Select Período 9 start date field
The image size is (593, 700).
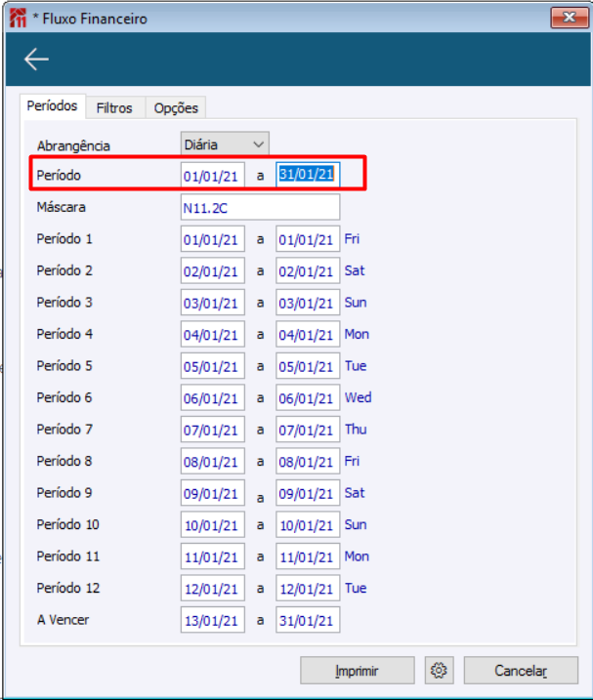[x=213, y=493]
